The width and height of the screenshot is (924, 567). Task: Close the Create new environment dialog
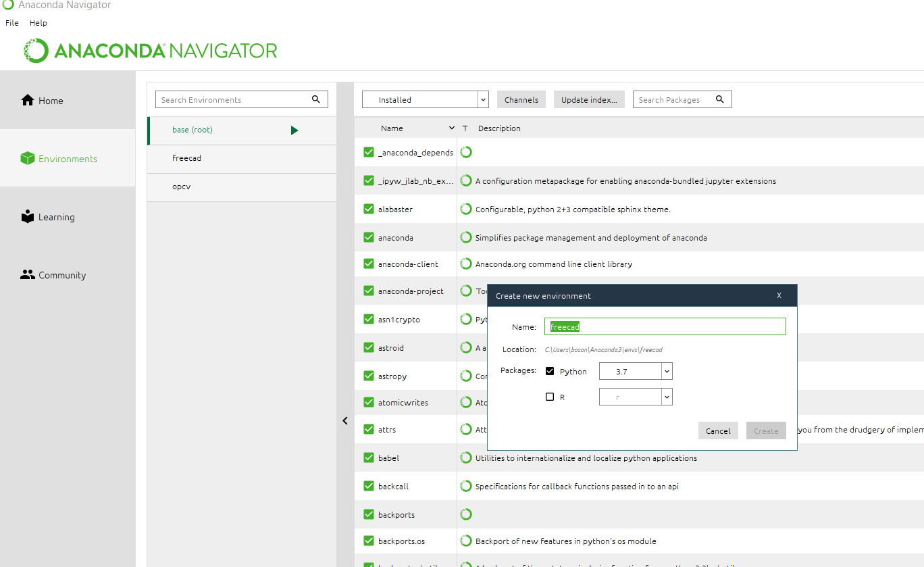[x=779, y=295]
